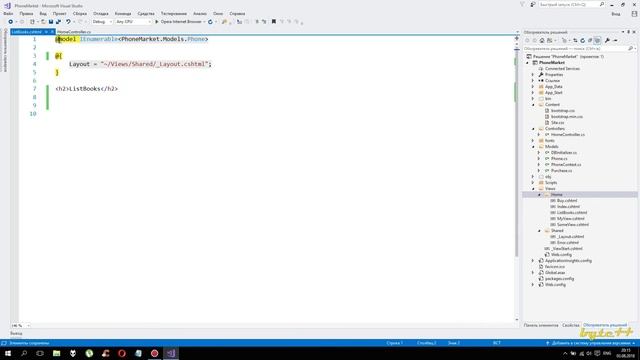Viewport: 640px width, 360px height.
Task: Switch to the Свойства panel tab
Action: (571, 325)
